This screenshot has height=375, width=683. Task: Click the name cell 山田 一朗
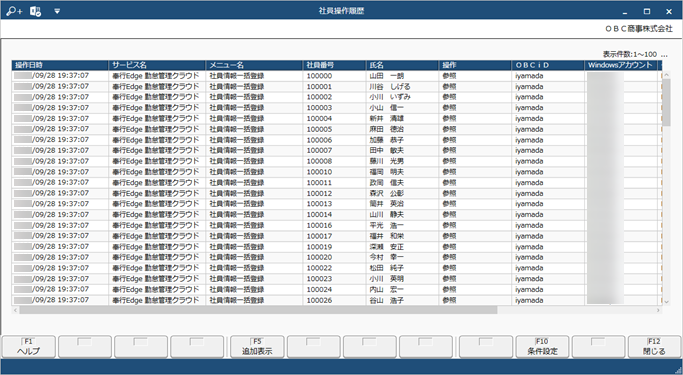coord(402,76)
